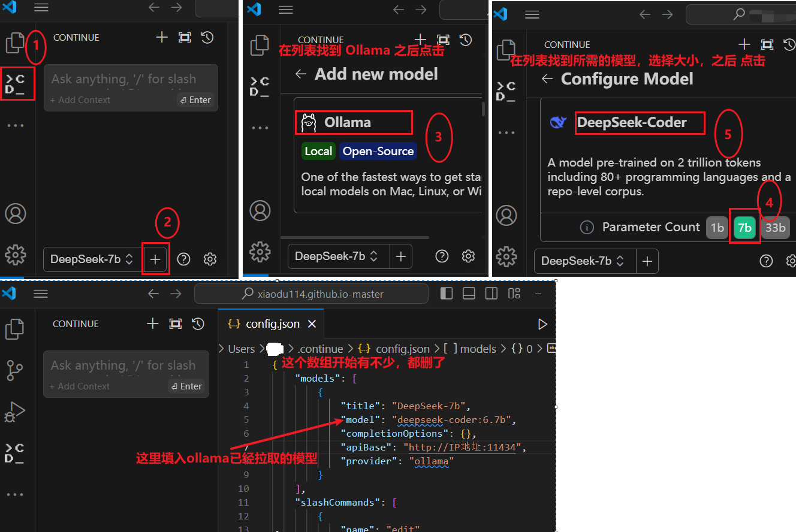Viewport: 796px width, 532px height.
Task: Go back arrow next to Configure Model
Action: point(547,79)
